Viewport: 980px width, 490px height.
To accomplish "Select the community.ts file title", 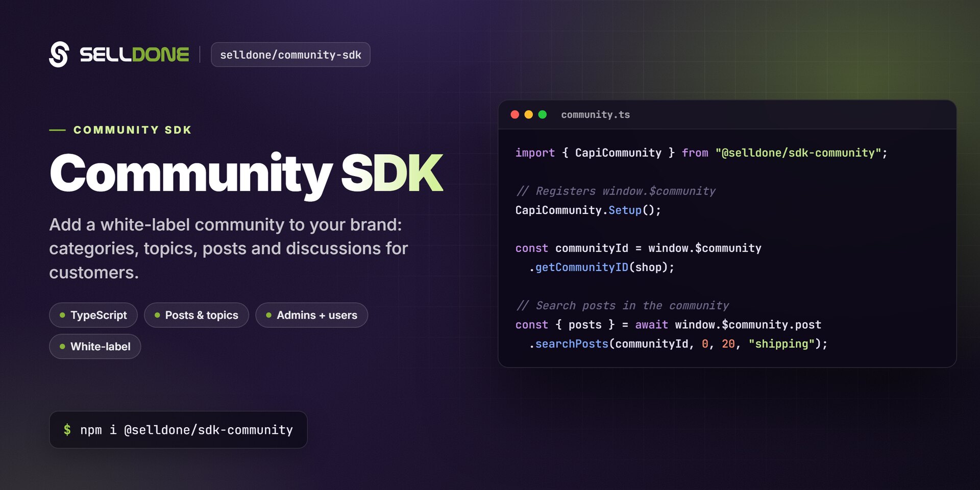I will tap(596, 115).
